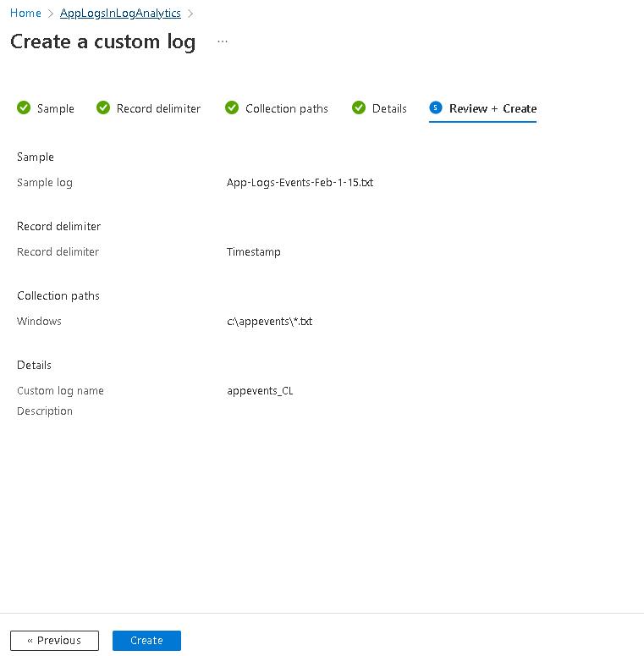Switch to the Sample tab
The height and width of the screenshot is (656, 644).
(x=55, y=108)
